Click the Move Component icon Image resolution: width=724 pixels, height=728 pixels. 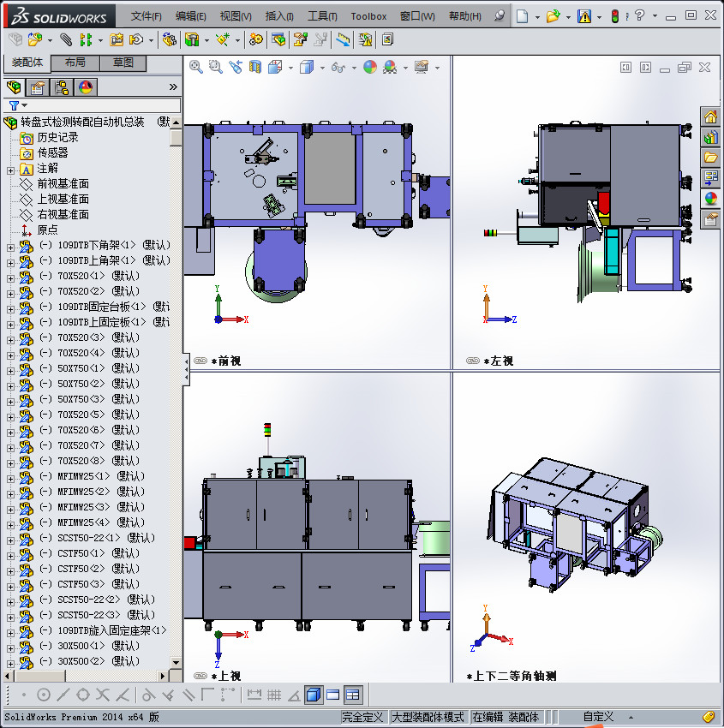point(136,39)
